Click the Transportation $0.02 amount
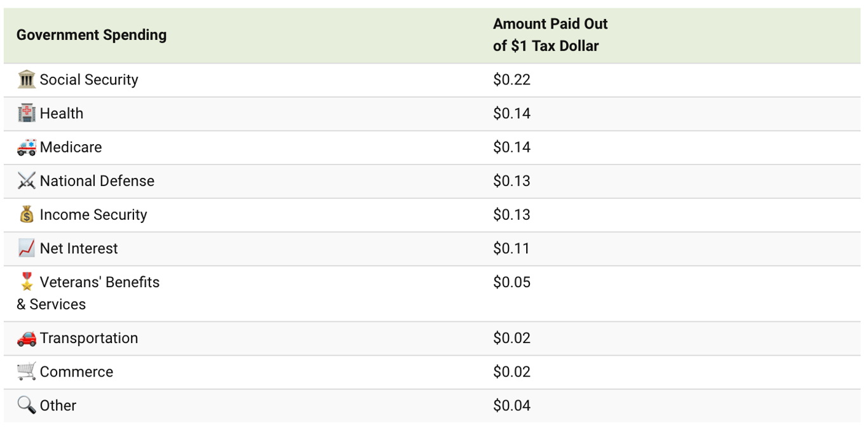 pos(512,338)
